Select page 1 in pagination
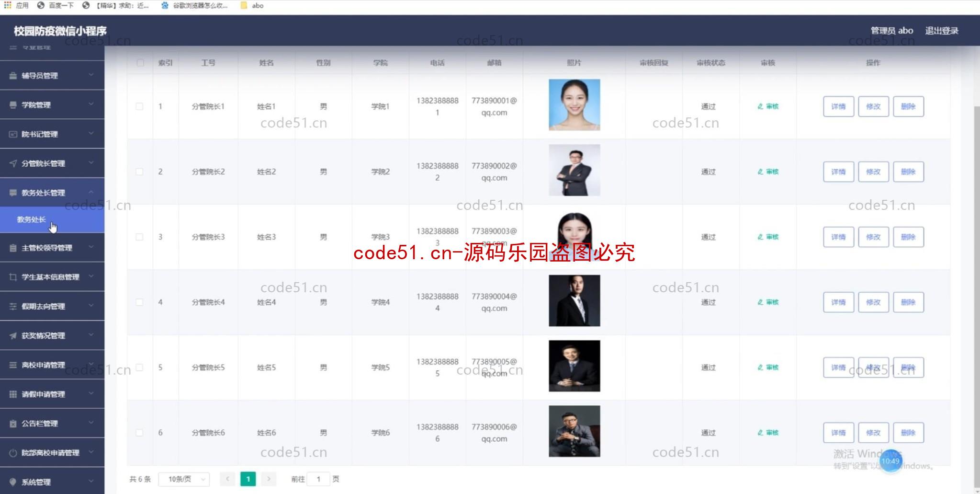980x494 pixels. (248, 479)
